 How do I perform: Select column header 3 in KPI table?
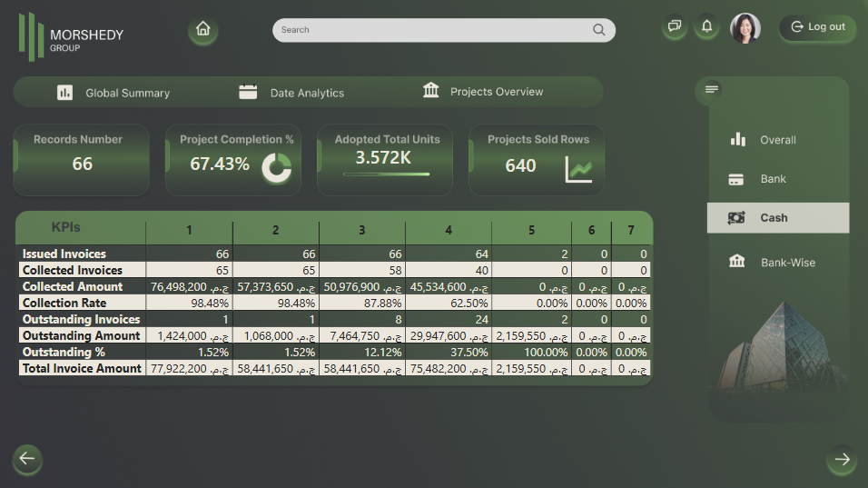pos(362,230)
